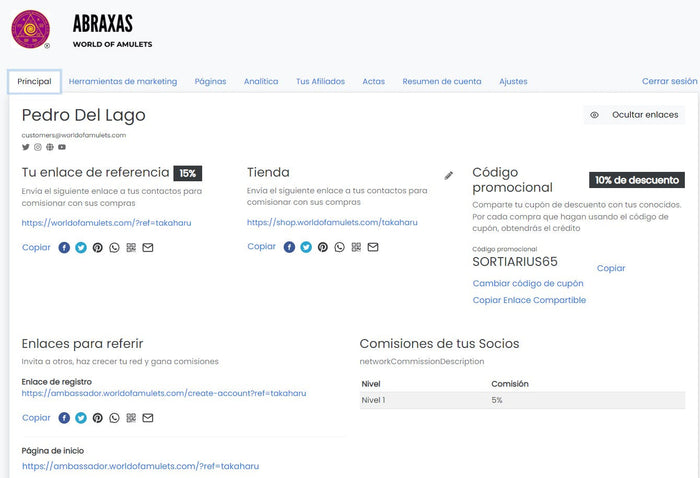Click the Nivel column header

371,384
